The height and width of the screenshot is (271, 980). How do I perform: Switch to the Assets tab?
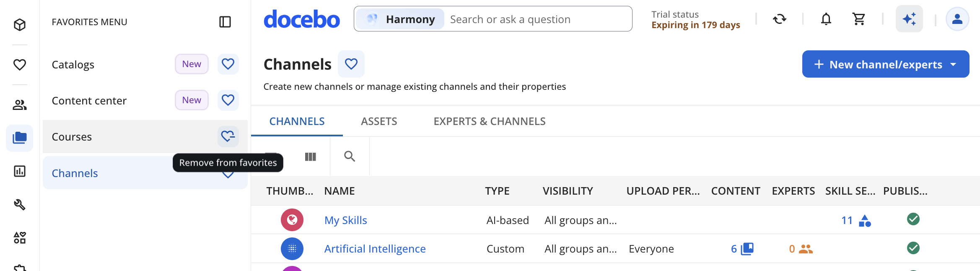click(379, 121)
